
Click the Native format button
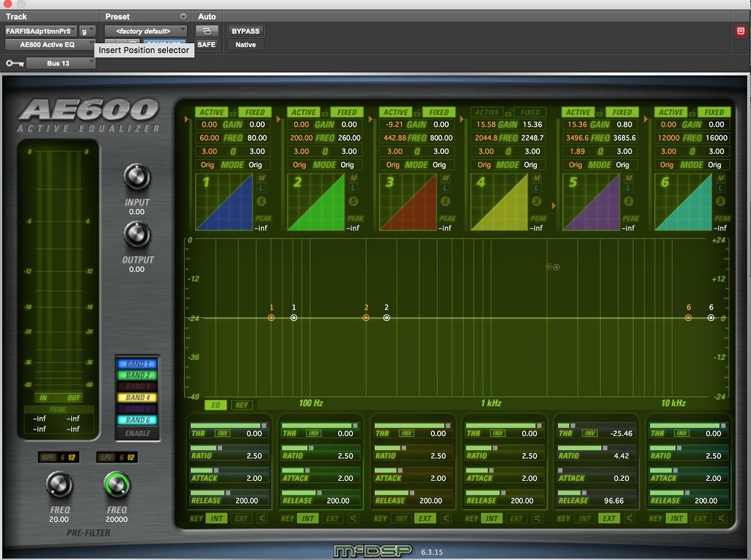(245, 45)
